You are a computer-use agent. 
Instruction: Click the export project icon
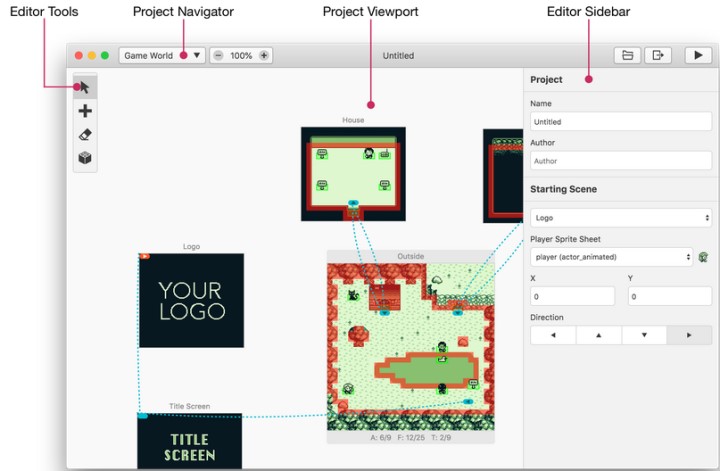tap(657, 56)
